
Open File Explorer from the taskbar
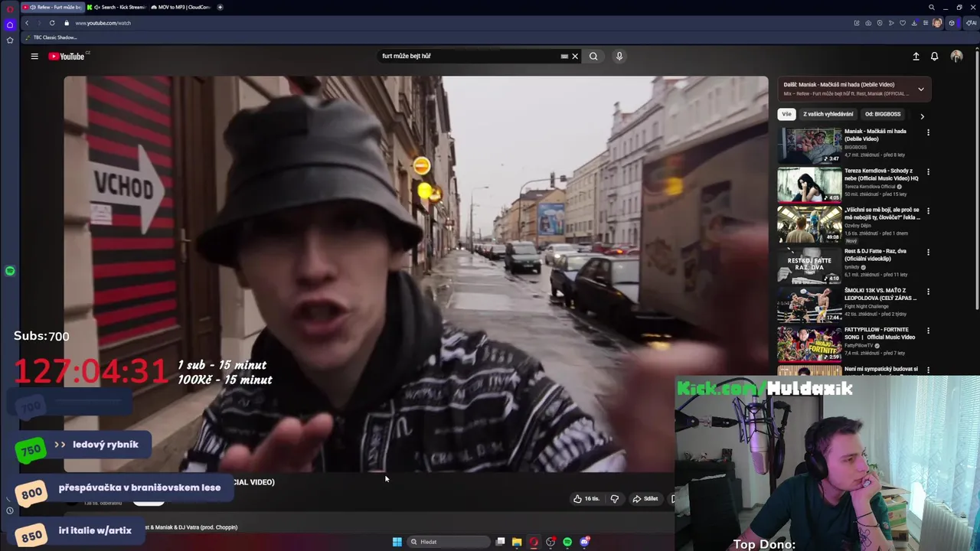[x=517, y=542]
